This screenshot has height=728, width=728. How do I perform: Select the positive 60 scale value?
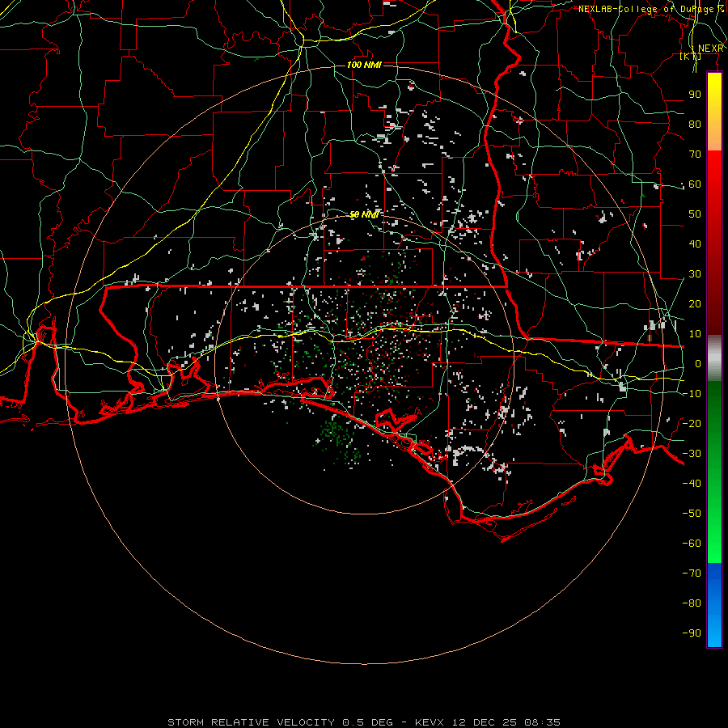695,184
